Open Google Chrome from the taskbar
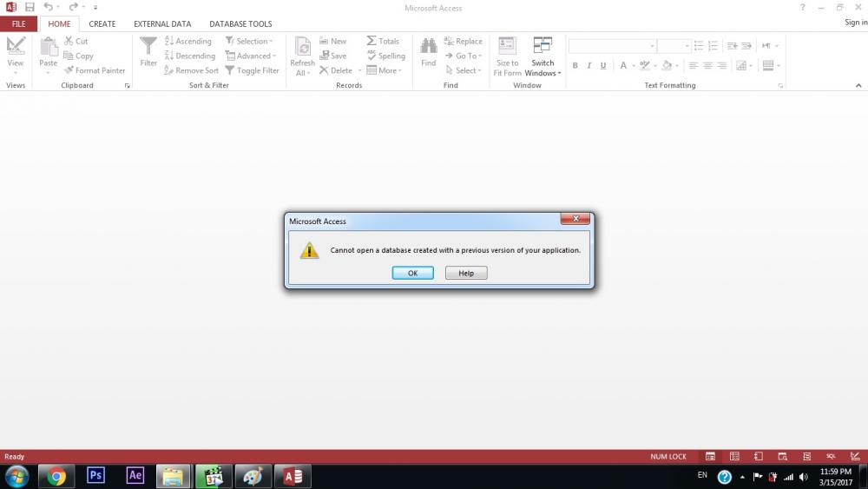The height and width of the screenshot is (489, 868). (x=56, y=476)
